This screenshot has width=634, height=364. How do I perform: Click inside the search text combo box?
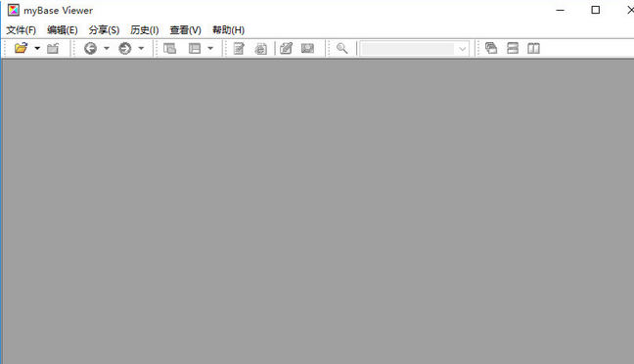pyautogui.click(x=408, y=49)
